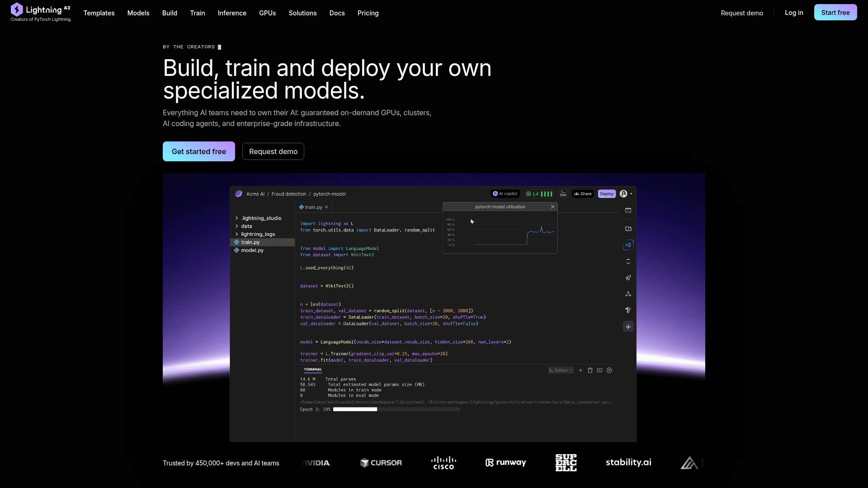
Task: Click the Start free button
Action: pos(835,13)
